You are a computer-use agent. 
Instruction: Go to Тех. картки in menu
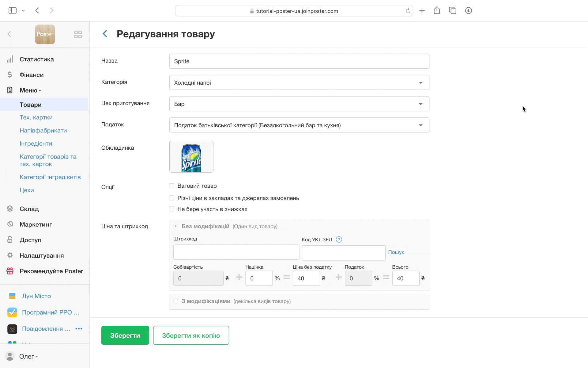[36, 117]
